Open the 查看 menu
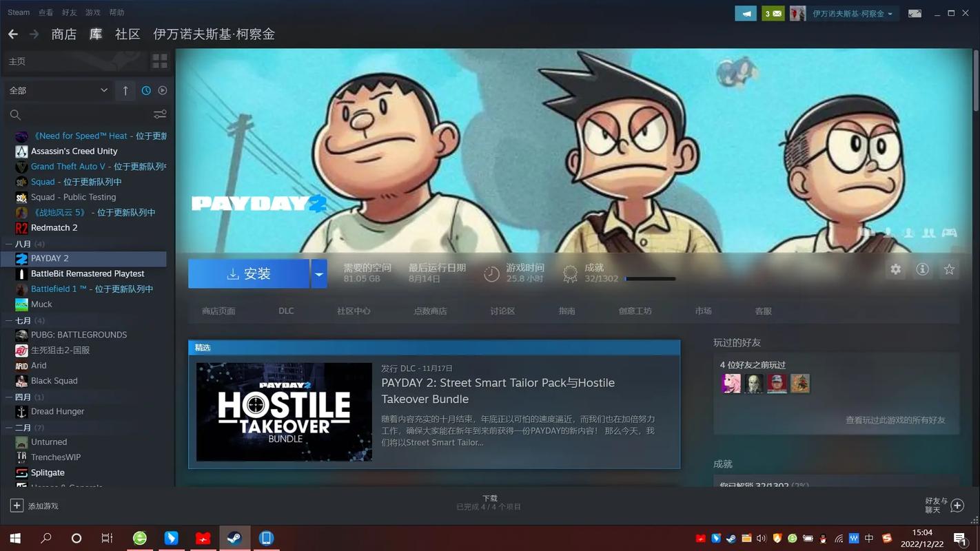Viewport: 980px width, 551px height. [45, 12]
